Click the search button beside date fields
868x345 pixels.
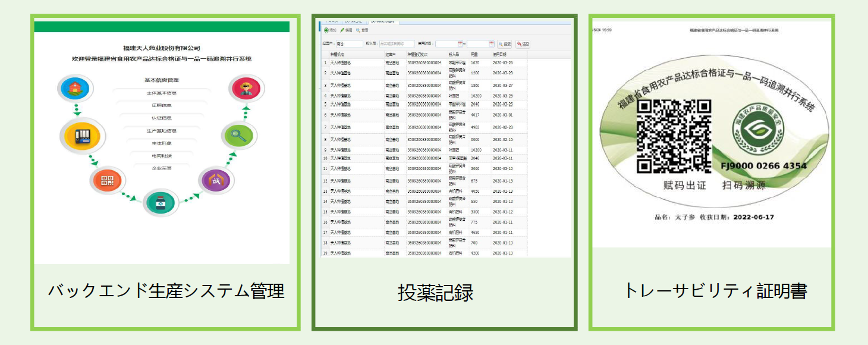pos(505,43)
